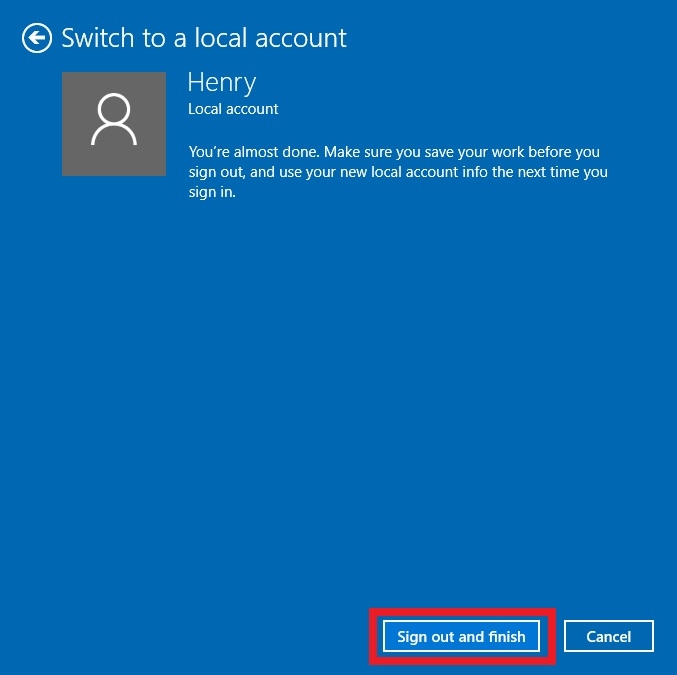Click the Sign out and finish button
Screen dimensions: 677x675
[461, 636]
